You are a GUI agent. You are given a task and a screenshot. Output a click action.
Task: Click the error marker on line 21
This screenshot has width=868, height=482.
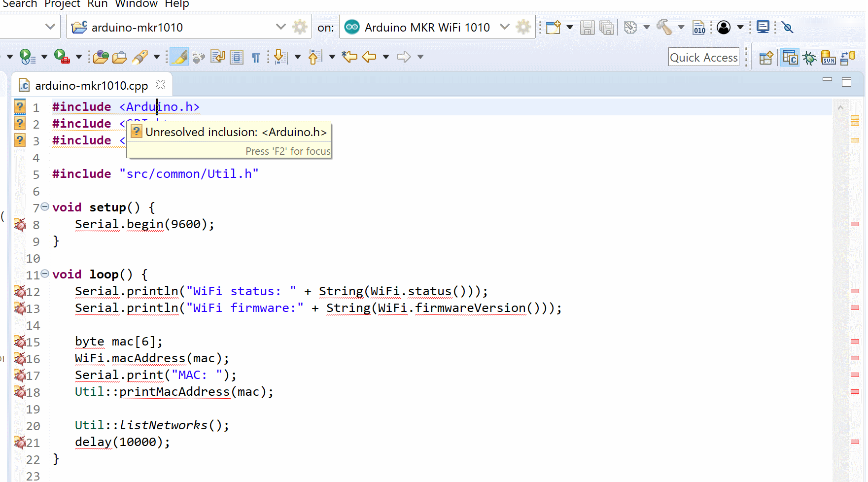tap(20, 442)
